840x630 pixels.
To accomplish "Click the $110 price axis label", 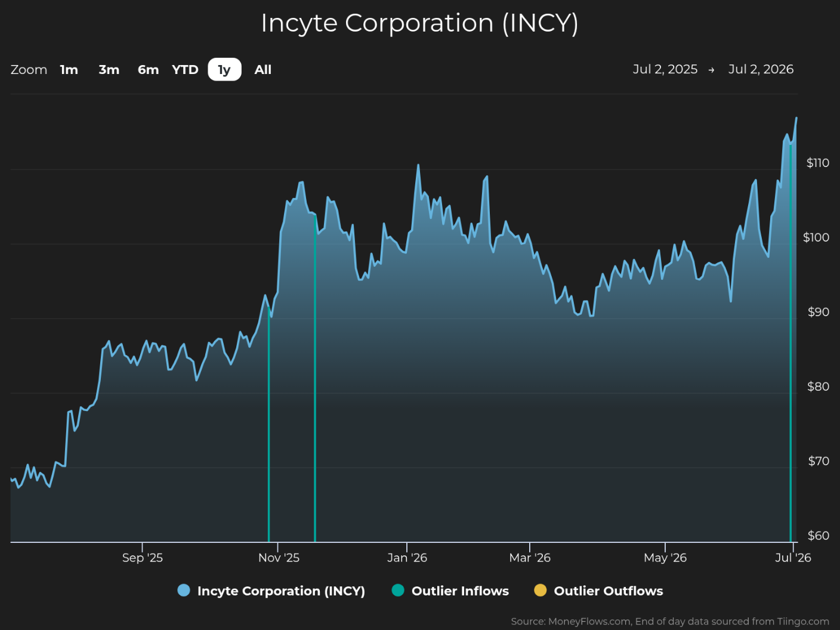I will 818,163.
